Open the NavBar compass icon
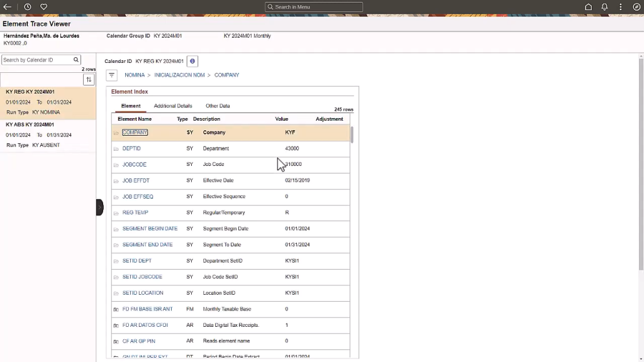 coord(635,6)
